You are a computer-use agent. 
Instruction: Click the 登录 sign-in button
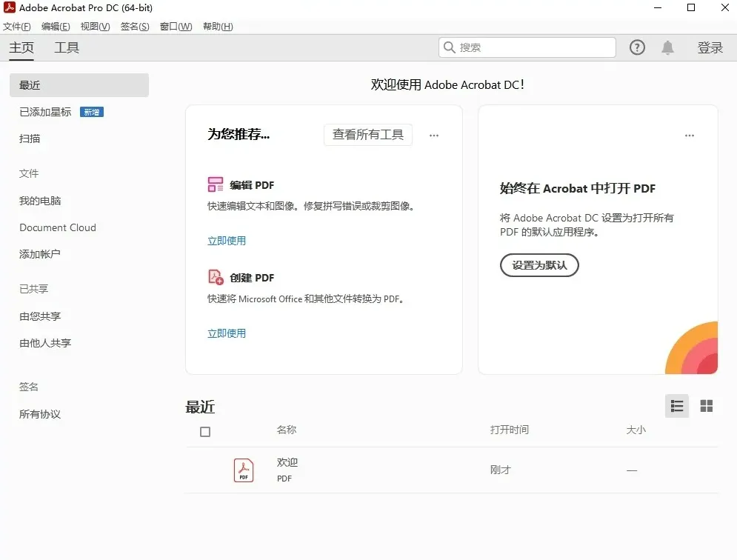pos(710,47)
